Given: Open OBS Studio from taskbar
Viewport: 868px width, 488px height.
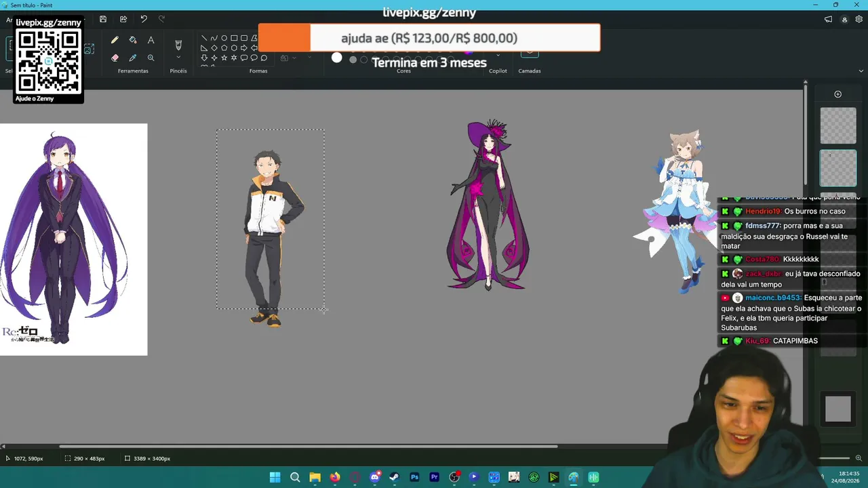Looking at the screenshot, I should click(x=454, y=477).
